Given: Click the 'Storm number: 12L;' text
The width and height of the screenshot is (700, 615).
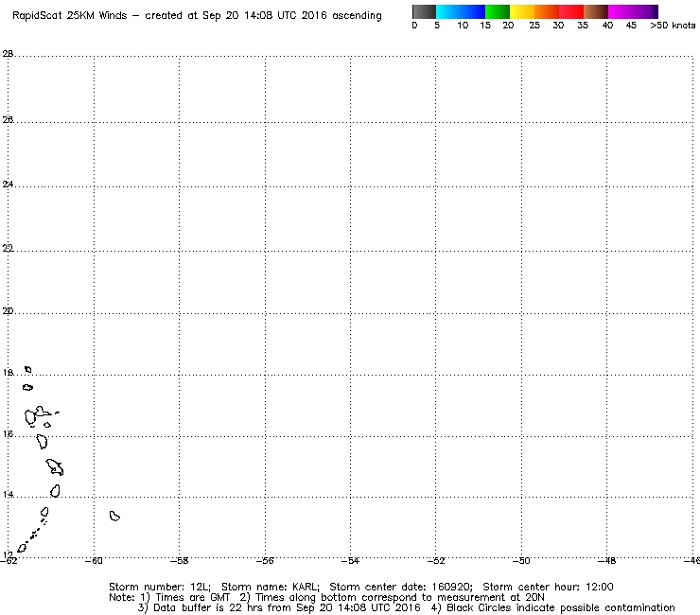Looking at the screenshot, I should coord(160,587).
